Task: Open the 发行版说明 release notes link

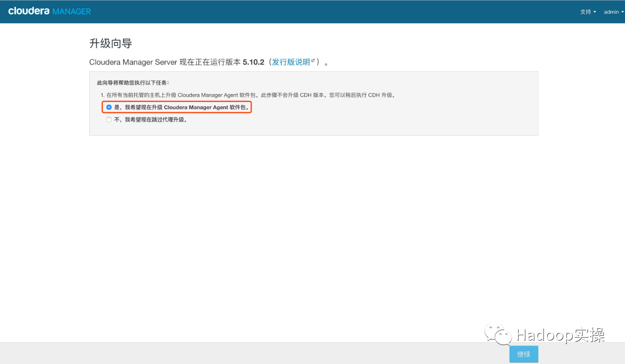Action: click(293, 62)
